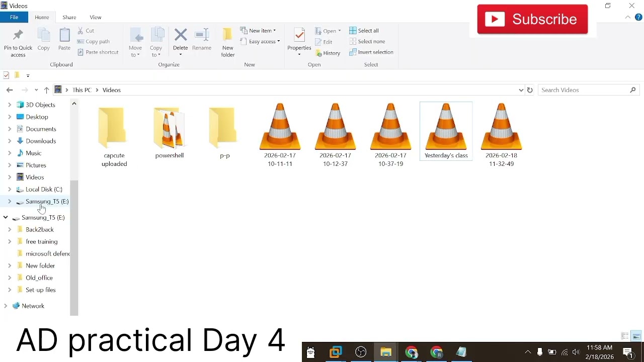Click Cut in the Clipboard group
The width and height of the screenshot is (644, 362).
click(x=86, y=31)
